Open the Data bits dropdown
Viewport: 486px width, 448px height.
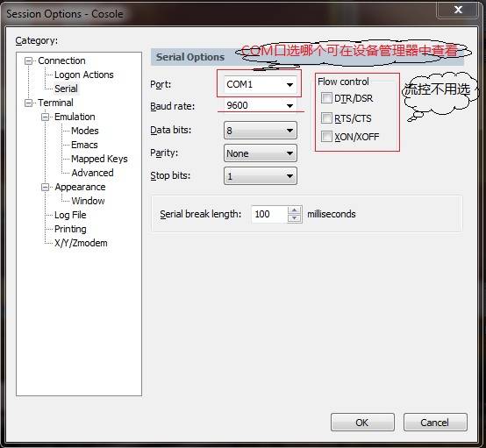click(260, 130)
